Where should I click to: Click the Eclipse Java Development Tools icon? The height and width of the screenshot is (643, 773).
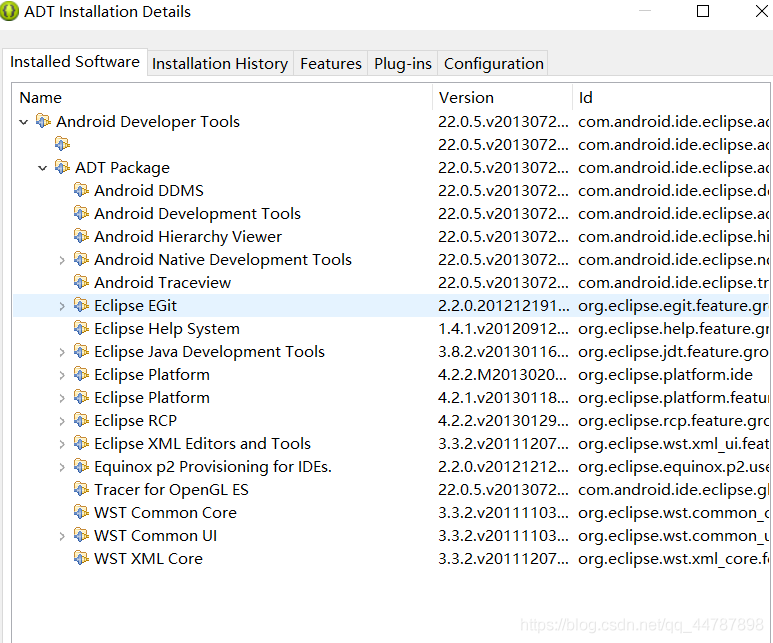(x=81, y=351)
